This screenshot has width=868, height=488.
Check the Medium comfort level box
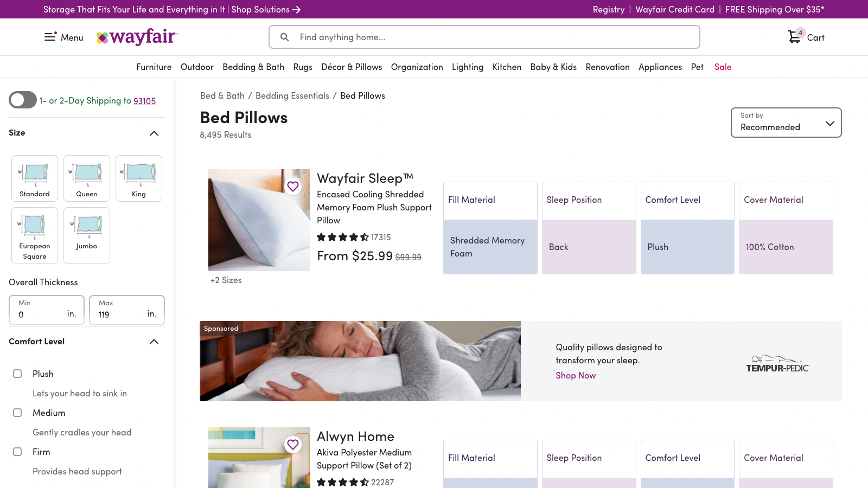tap(17, 413)
